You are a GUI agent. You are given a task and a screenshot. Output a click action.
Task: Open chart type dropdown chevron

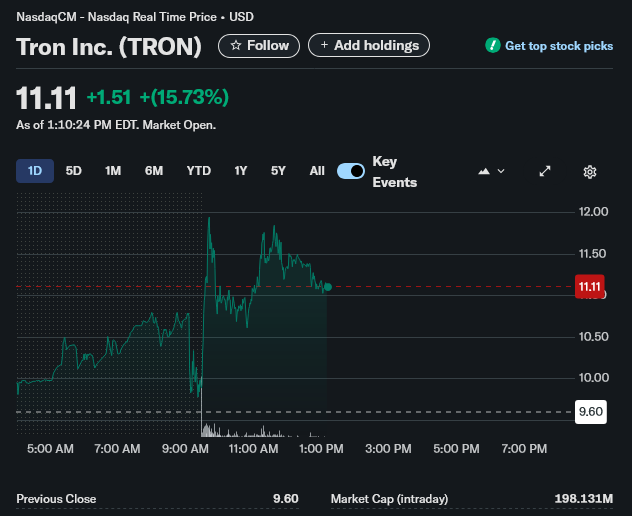[501, 171]
